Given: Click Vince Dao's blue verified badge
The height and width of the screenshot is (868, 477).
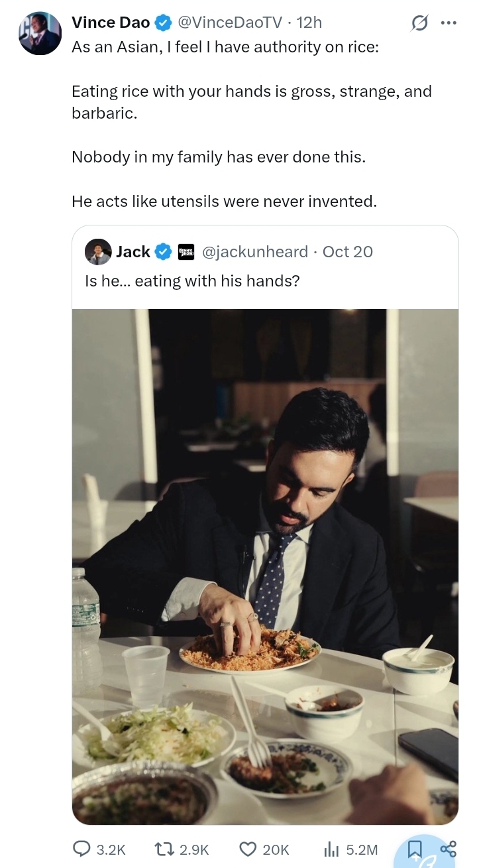Looking at the screenshot, I should pos(163,23).
